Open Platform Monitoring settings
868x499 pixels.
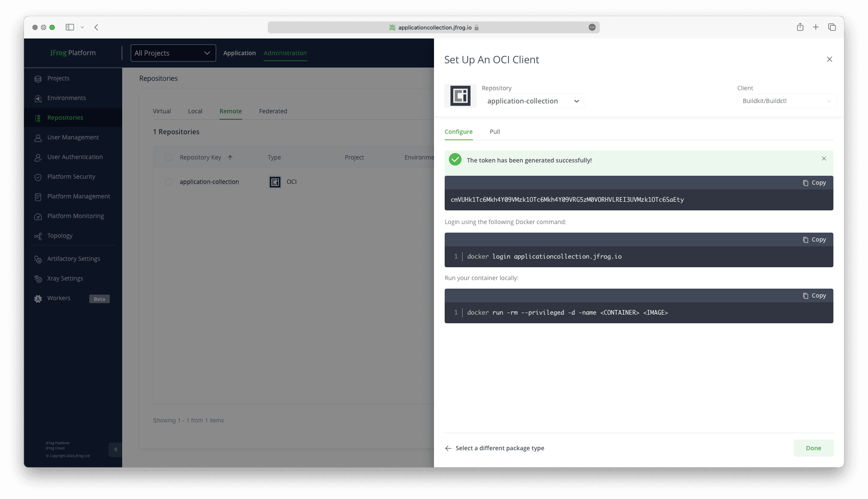click(x=76, y=216)
